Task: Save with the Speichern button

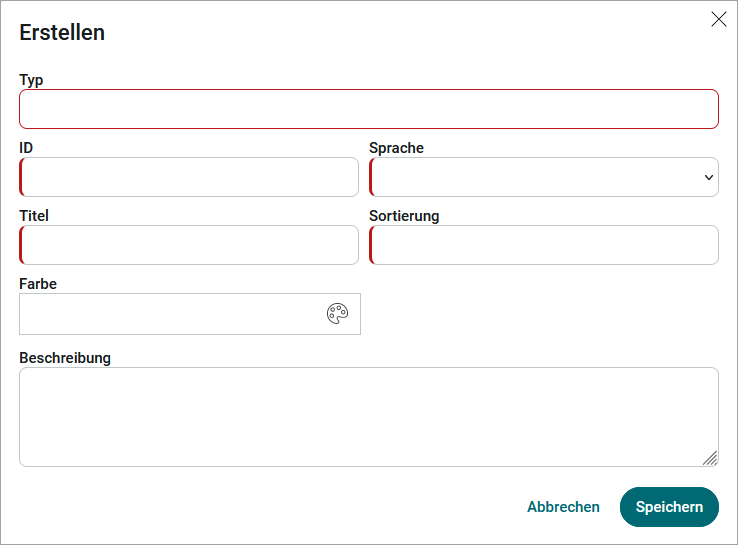Action: [669, 507]
